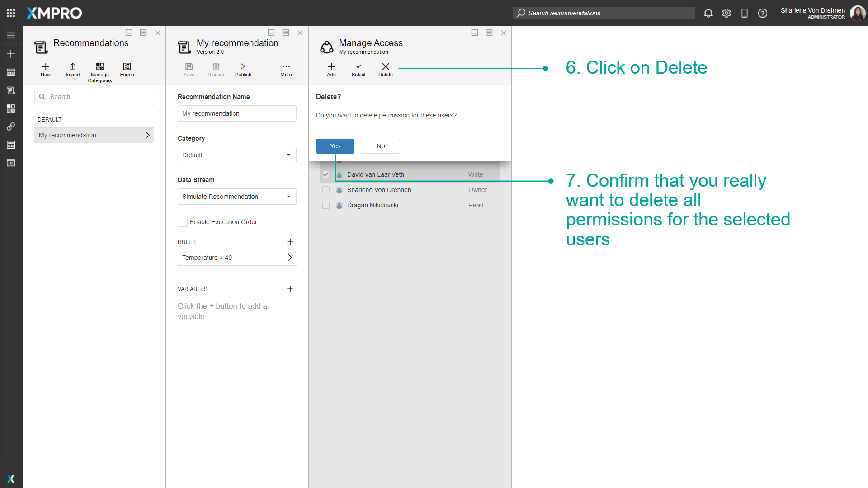Publish the recommendation
Viewport: 868px width, 488px height.
pyautogui.click(x=243, y=69)
